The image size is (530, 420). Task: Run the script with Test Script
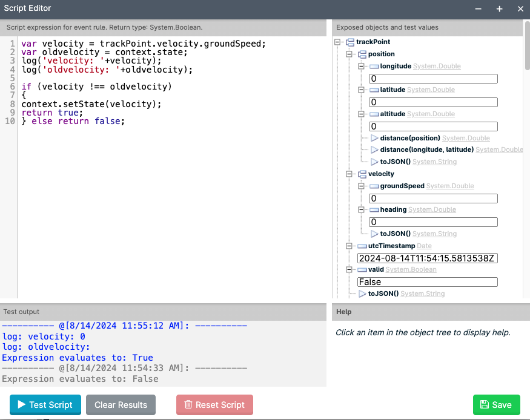tap(45, 404)
